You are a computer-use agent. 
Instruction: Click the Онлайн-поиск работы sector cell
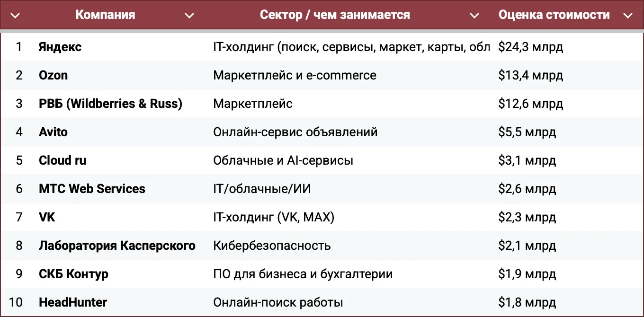(x=278, y=302)
